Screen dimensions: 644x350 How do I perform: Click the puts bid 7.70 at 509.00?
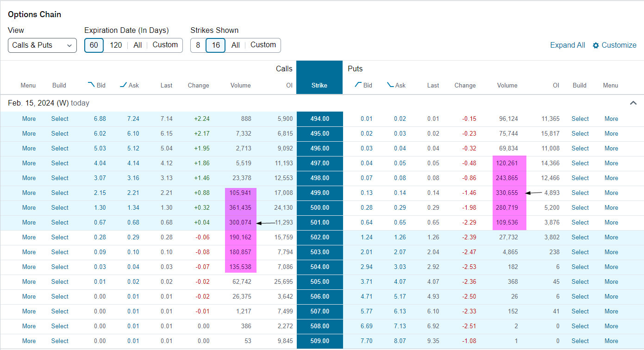coord(367,341)
